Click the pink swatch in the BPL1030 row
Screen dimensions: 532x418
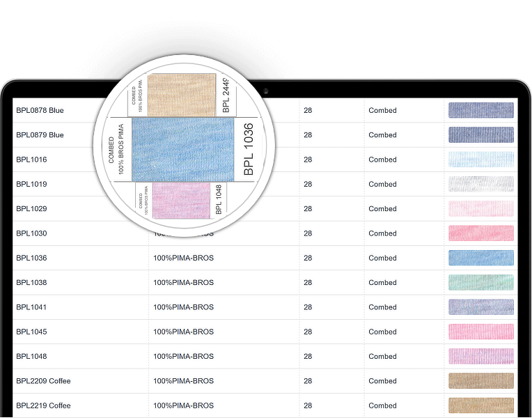pos(480,233)
